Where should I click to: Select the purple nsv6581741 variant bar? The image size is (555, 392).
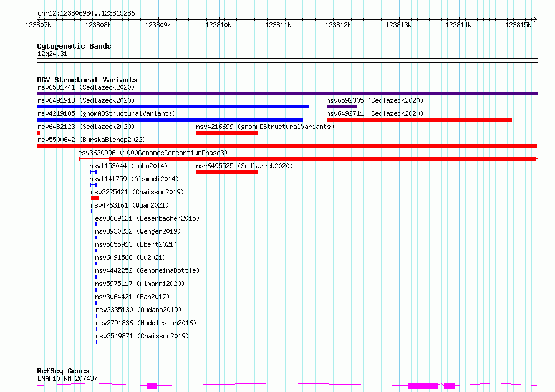[287, 93]
